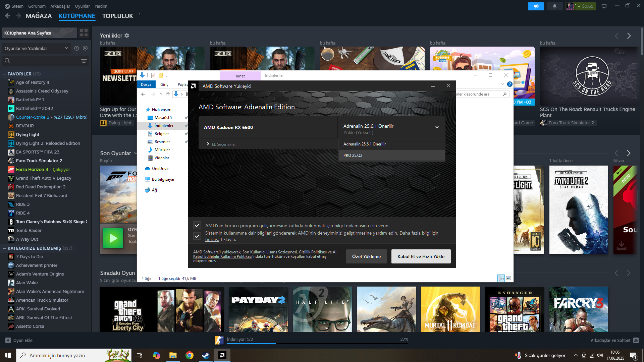The image size is (644, 362).
Task: Click Arkadaşlar ve Sohbet friends icon
Action: (x=636, y=340)
